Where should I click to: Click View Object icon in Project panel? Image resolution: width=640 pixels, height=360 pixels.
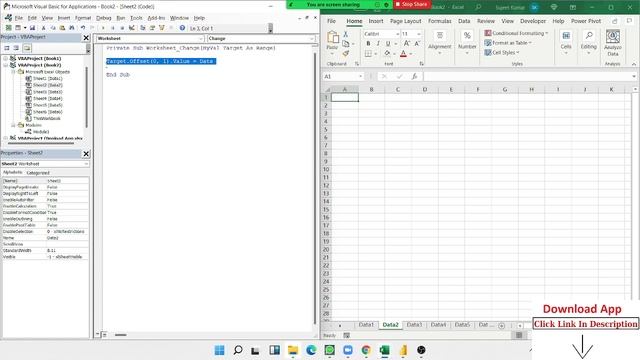point(16,48)
